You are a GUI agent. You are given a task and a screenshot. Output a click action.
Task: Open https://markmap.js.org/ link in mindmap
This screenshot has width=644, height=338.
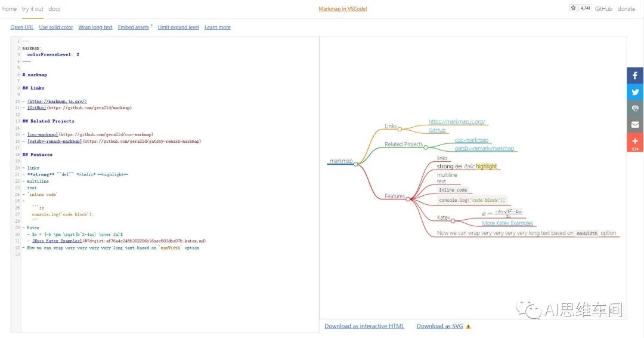[457, 122]
